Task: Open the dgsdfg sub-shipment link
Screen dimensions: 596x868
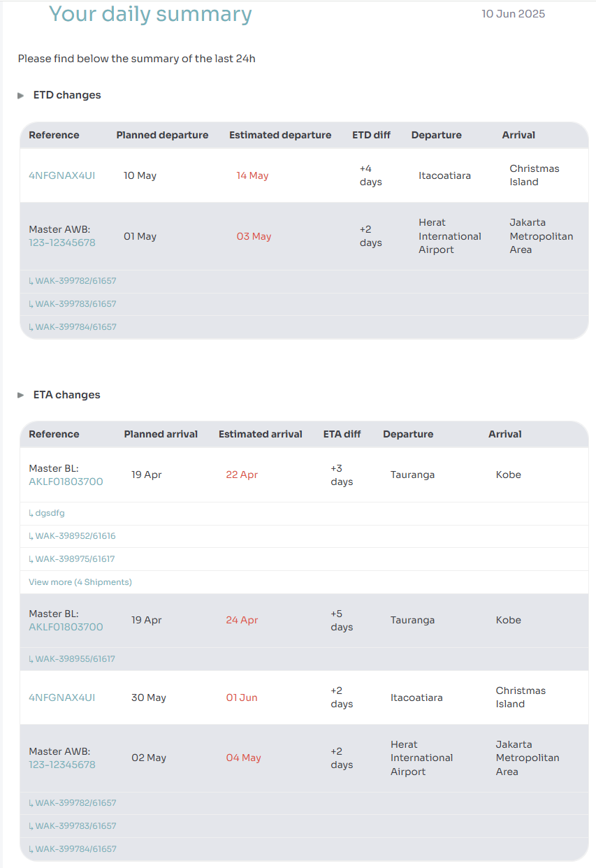Action: [x=47, y=513]
